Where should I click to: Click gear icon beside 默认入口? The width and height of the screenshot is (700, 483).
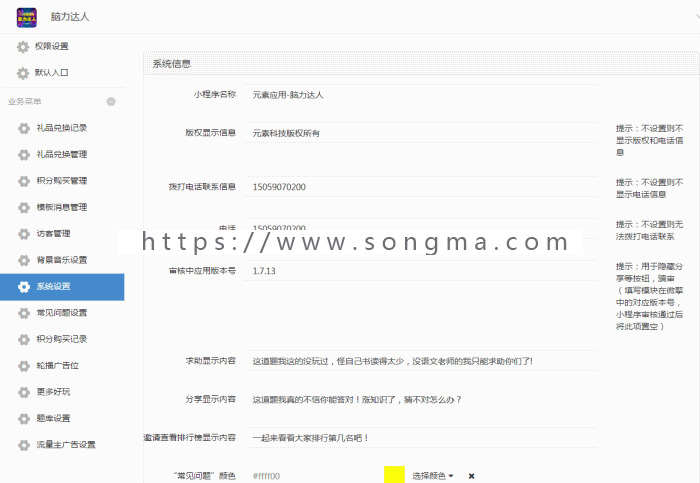tap(23, 73)
